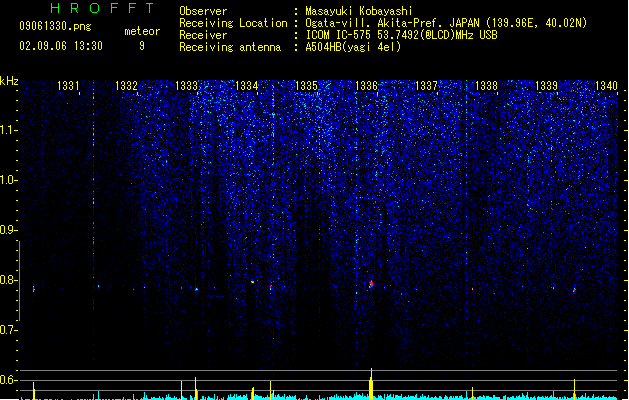Click the Receiving antenna label

[x=230, y=47]
